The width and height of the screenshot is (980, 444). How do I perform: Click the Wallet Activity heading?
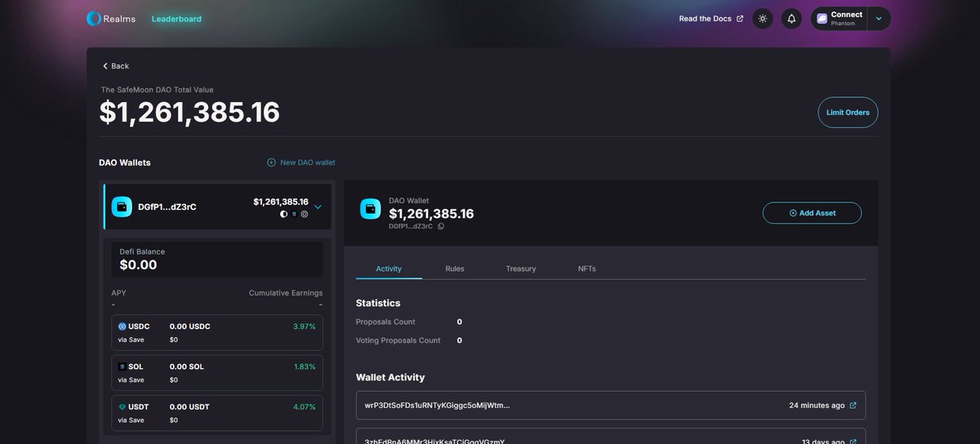390,378
